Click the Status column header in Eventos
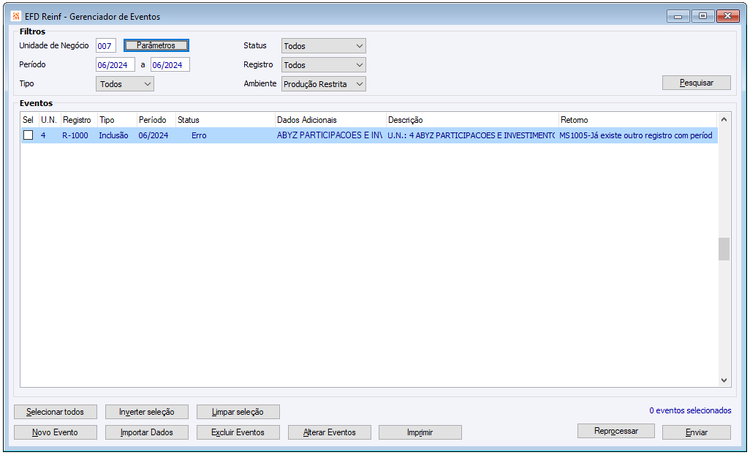 (x=225, y=120)
